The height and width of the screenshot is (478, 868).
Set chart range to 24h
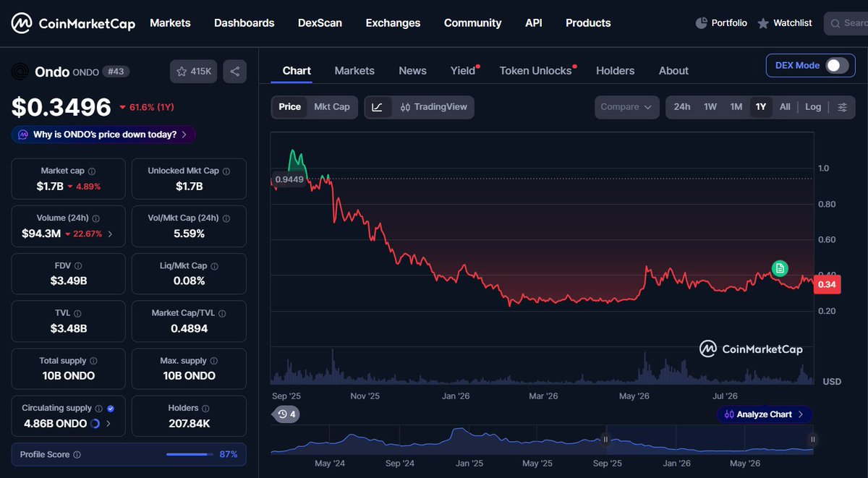coord(681,107)
